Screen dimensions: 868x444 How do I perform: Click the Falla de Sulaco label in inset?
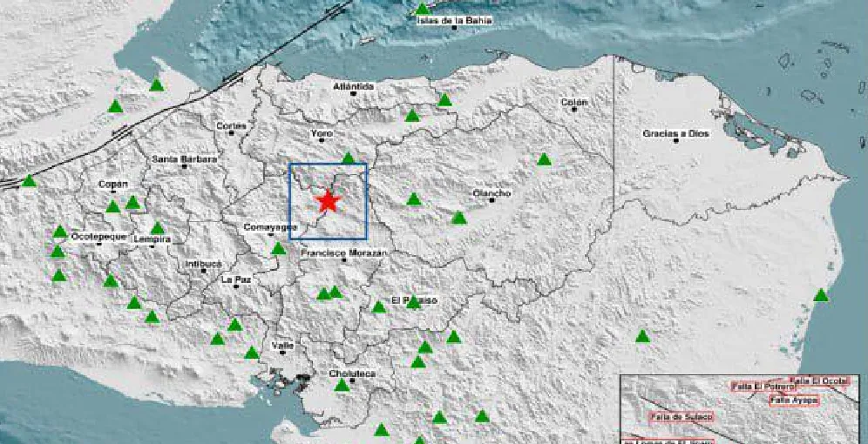point(681,416)
